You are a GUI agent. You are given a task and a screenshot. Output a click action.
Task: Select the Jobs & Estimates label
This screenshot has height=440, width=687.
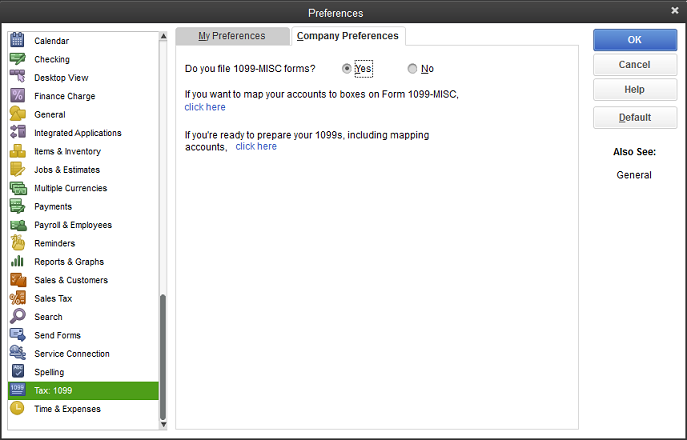(67, 170)
